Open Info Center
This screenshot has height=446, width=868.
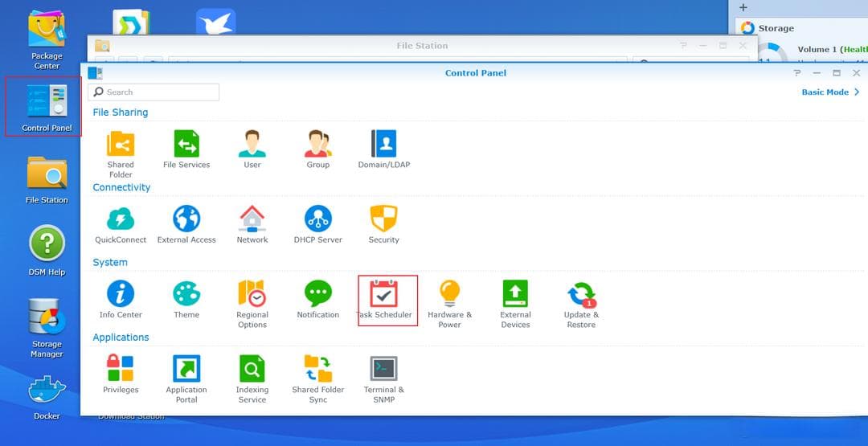[x=120, y=299]
